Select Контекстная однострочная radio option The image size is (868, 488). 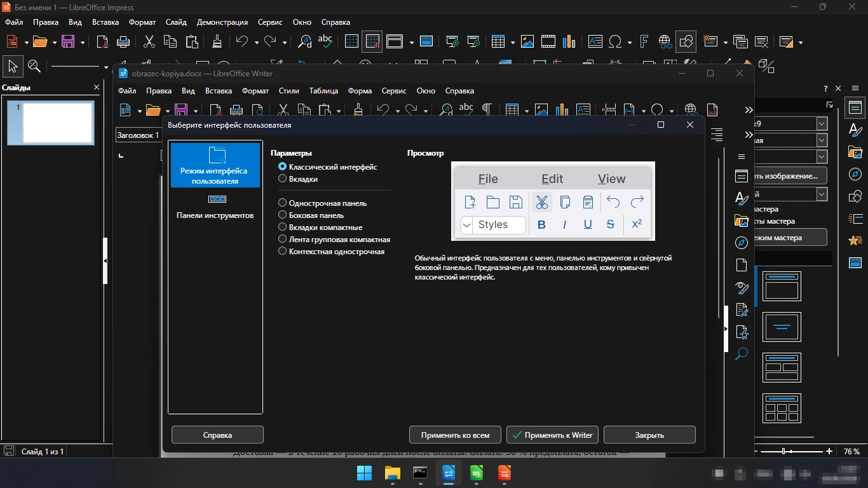332,252
